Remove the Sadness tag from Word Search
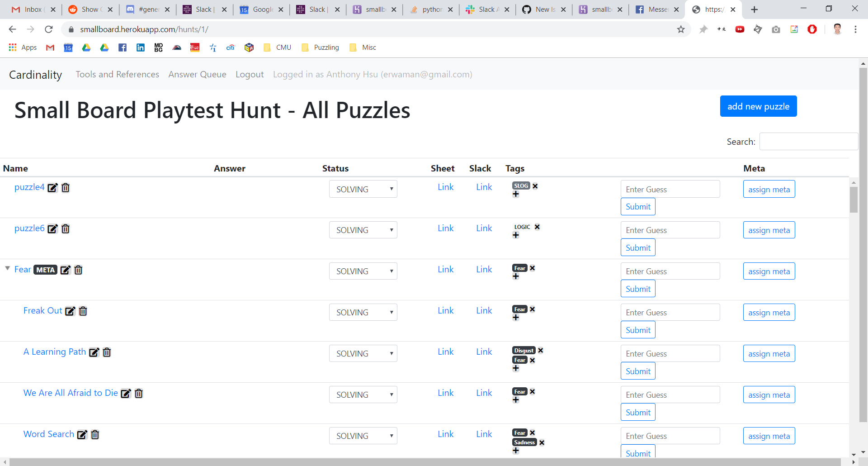Screen dimensions: 868x466 click(x=542, y=442)
